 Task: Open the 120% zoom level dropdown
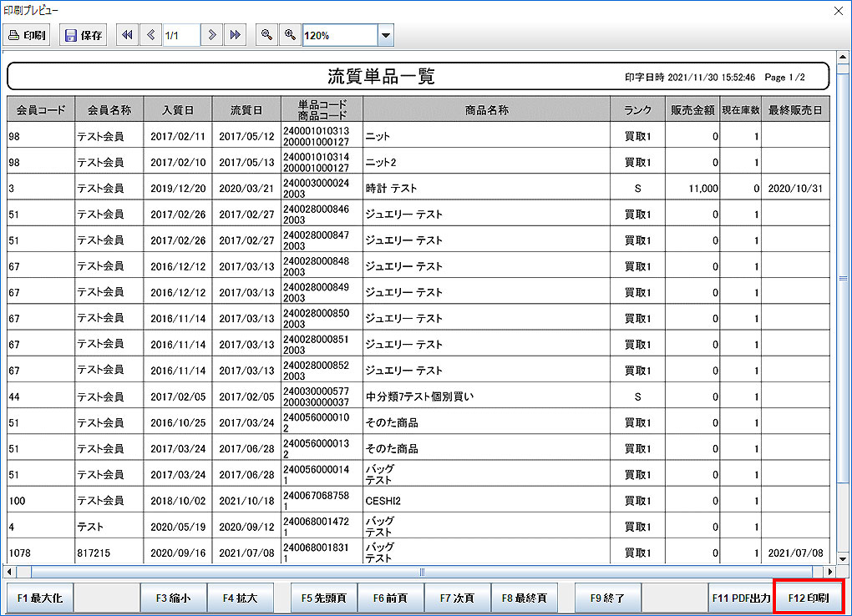[385, 34]
